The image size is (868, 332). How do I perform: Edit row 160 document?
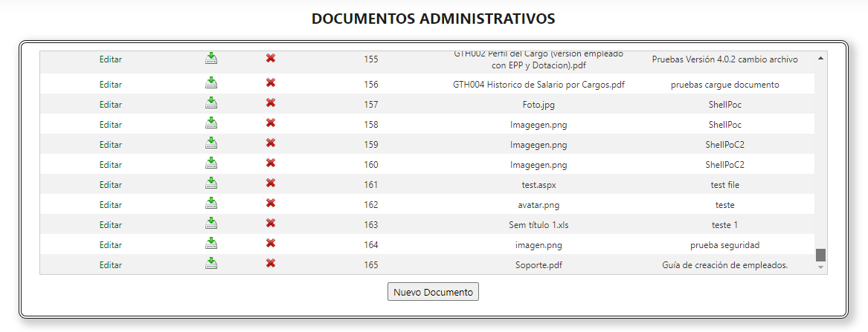pyautogui.click(x=111, y=165)
